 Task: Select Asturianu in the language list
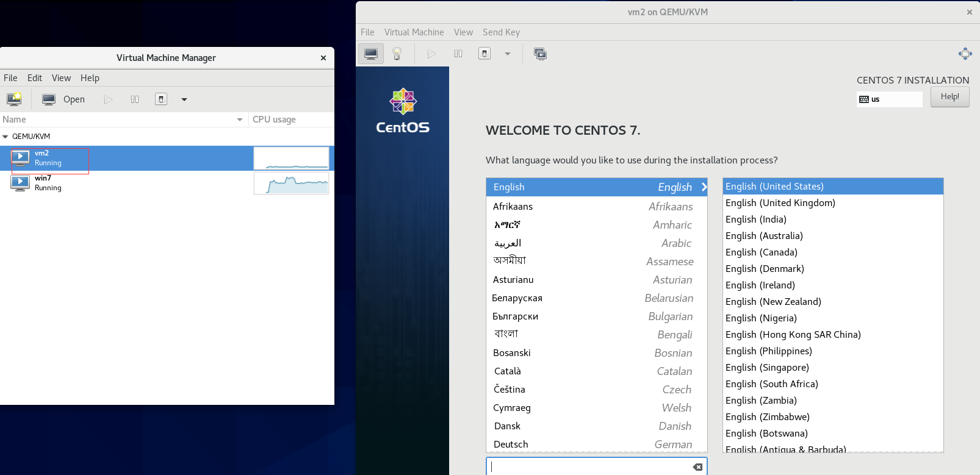click(597, 280)
